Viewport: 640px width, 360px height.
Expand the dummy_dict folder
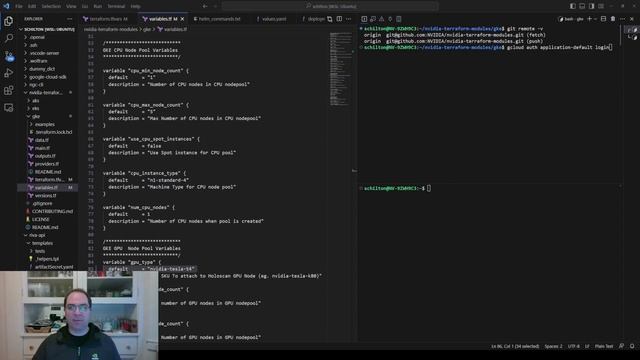pyautogui.click(x=47, y=69)
